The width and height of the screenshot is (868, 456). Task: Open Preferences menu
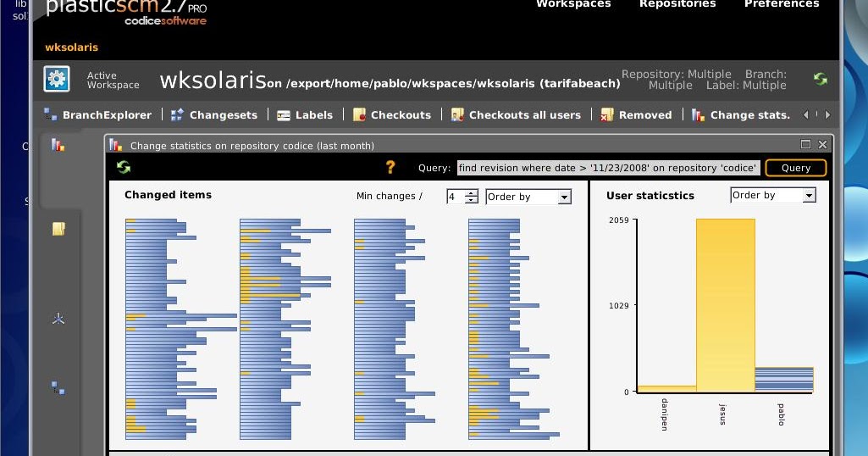pyautogui.click(x=782, y=4)
